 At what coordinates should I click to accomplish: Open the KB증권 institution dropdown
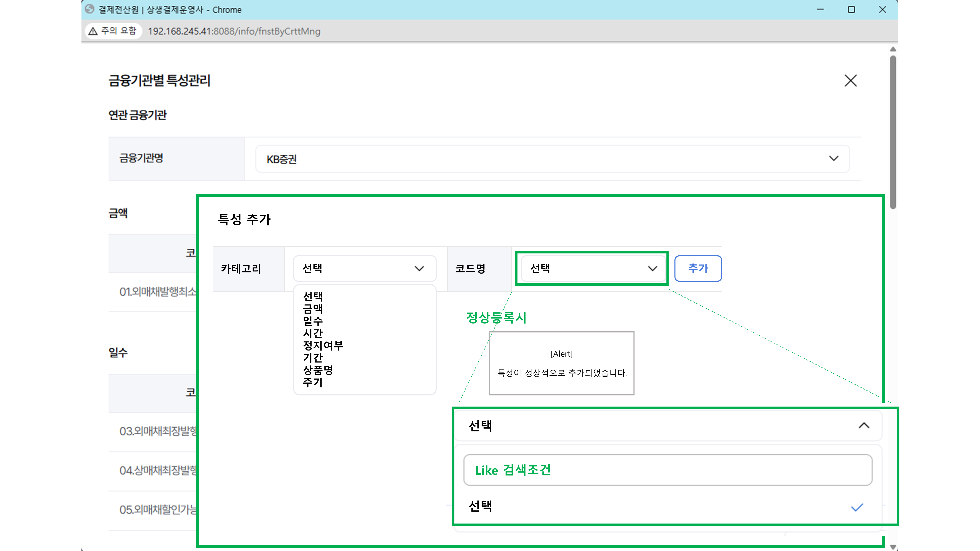552,159
